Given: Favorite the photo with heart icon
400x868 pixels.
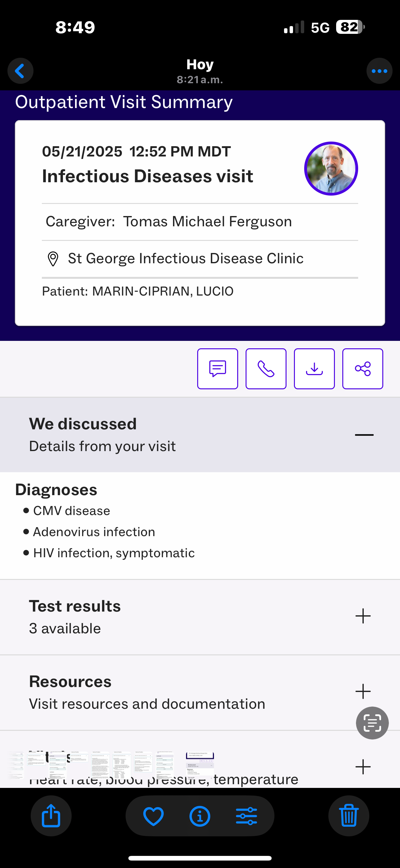Looking at the screenshot, I should point(153,816).
